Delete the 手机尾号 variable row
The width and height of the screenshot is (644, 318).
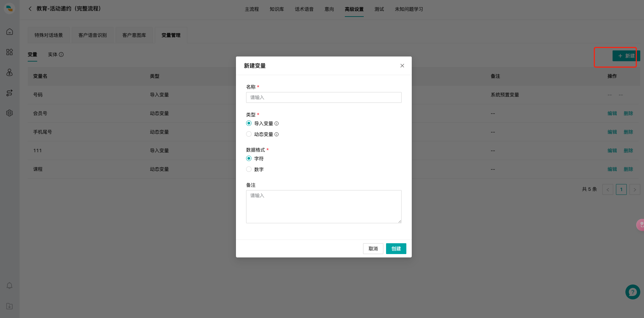pyautogui.click(x=628, y=132)
